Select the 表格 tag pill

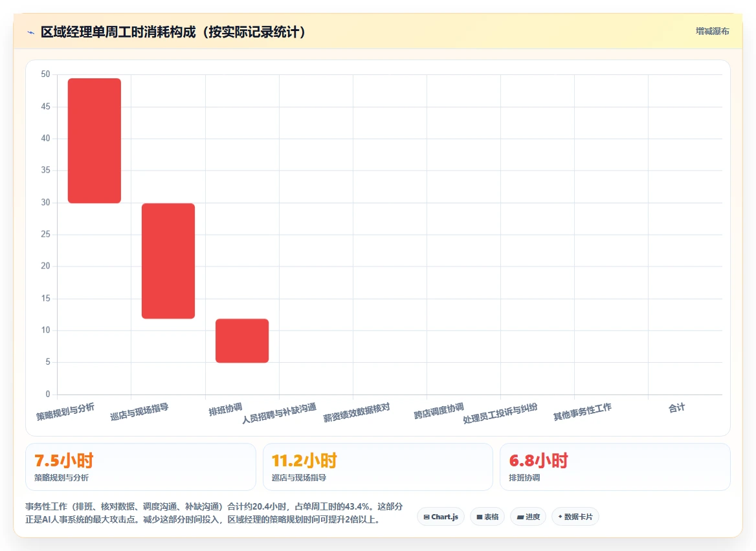pyautogui.click(x=487, y=517)
